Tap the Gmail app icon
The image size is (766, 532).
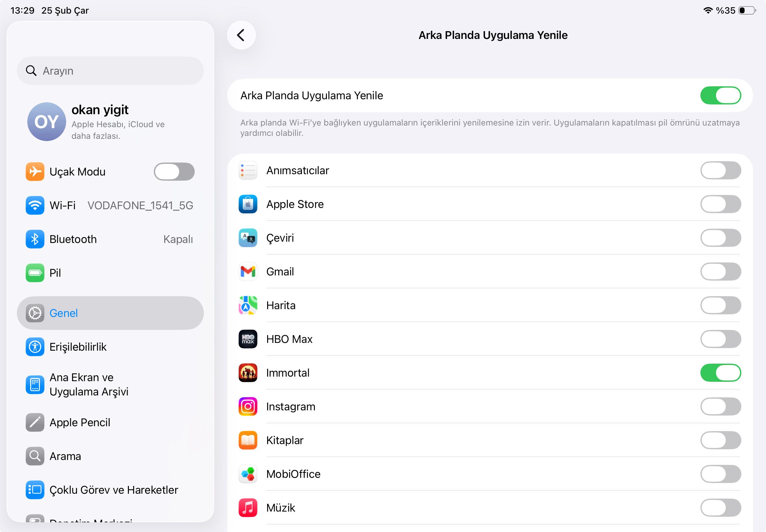pyautogui.click(x=248, y=271)
